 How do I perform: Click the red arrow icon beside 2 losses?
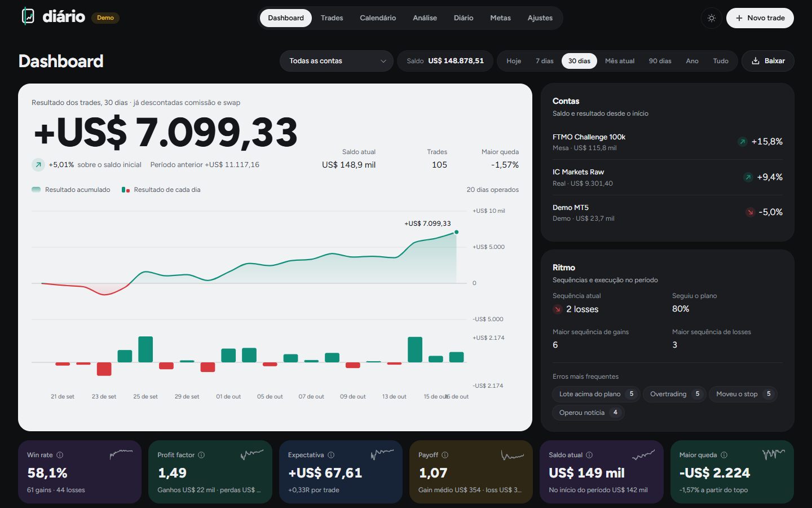[558, 309]
